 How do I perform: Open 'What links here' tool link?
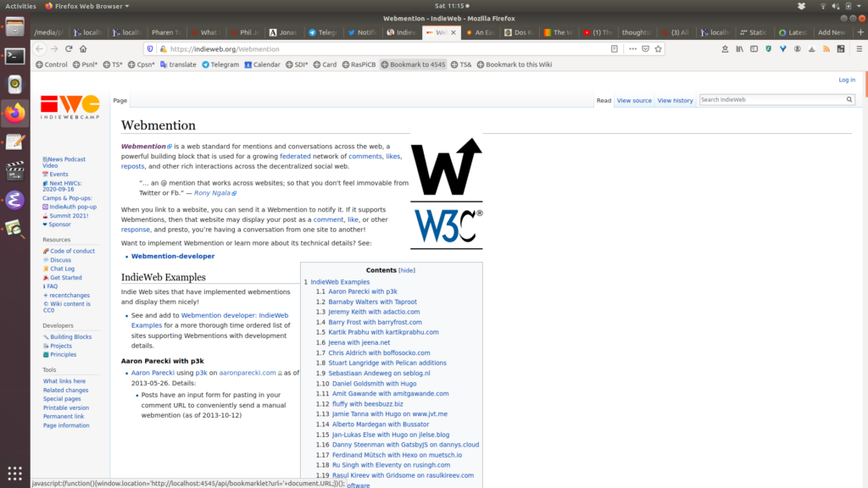tap(64, 381)
